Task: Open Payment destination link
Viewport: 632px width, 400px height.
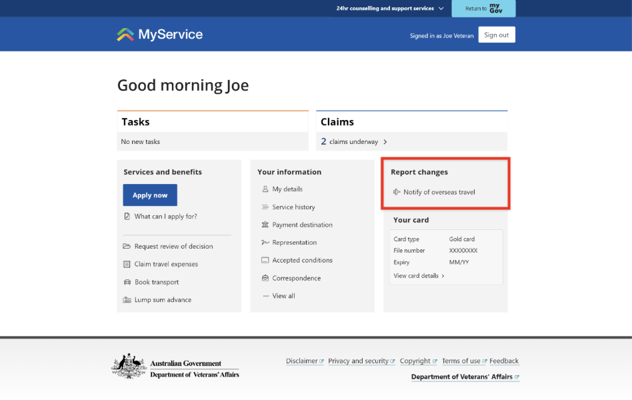Action: [x=302, y=225]
